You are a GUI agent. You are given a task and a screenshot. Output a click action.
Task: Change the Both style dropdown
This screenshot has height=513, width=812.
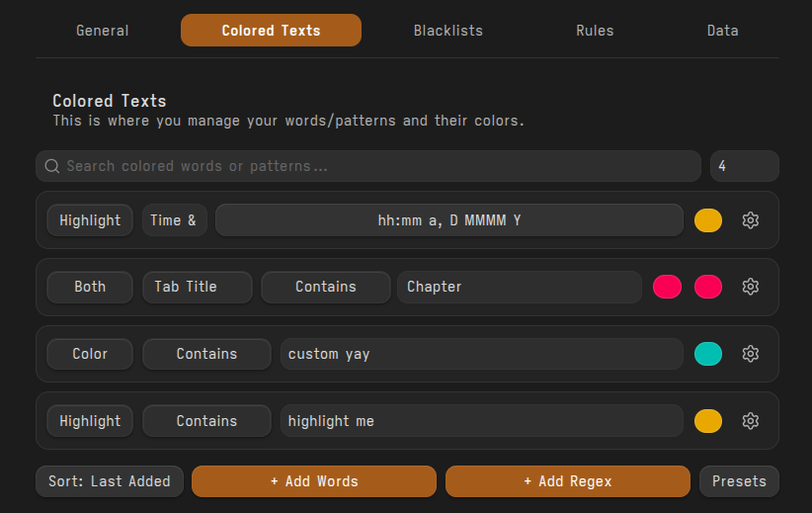coord(90,287)
